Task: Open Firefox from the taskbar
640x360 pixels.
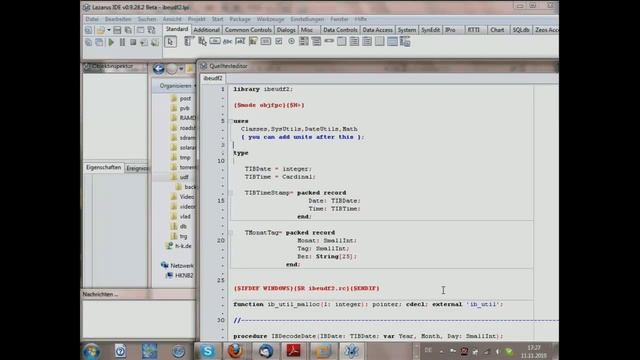Action: click(x=235, y=351)
